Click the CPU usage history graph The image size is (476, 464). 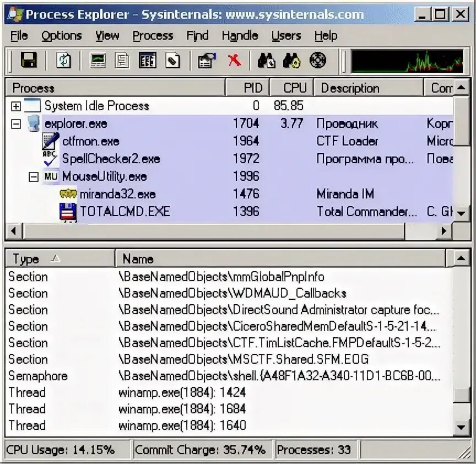pos(407,61)
